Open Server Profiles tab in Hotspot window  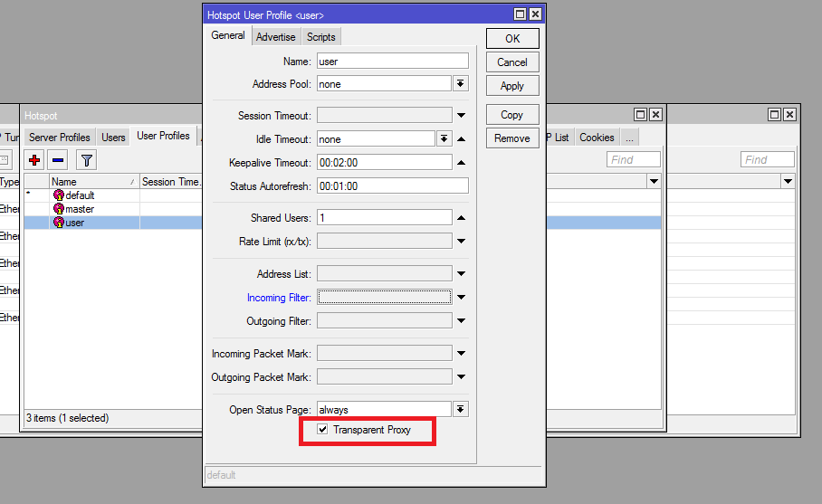(60, 138)
